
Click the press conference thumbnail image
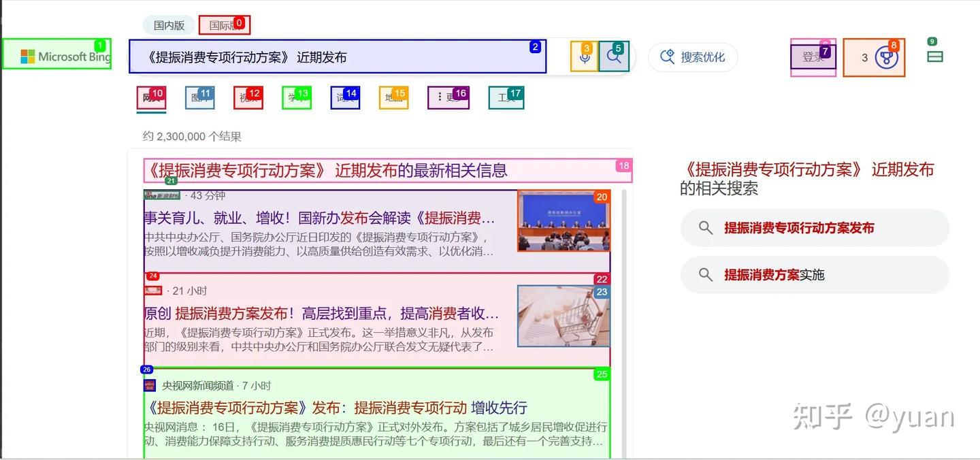pyautogui.click(x=563, y=220)
